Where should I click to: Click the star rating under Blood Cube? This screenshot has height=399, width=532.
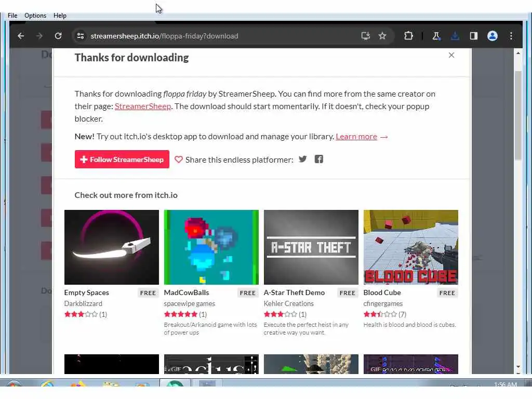click(380, 314)
